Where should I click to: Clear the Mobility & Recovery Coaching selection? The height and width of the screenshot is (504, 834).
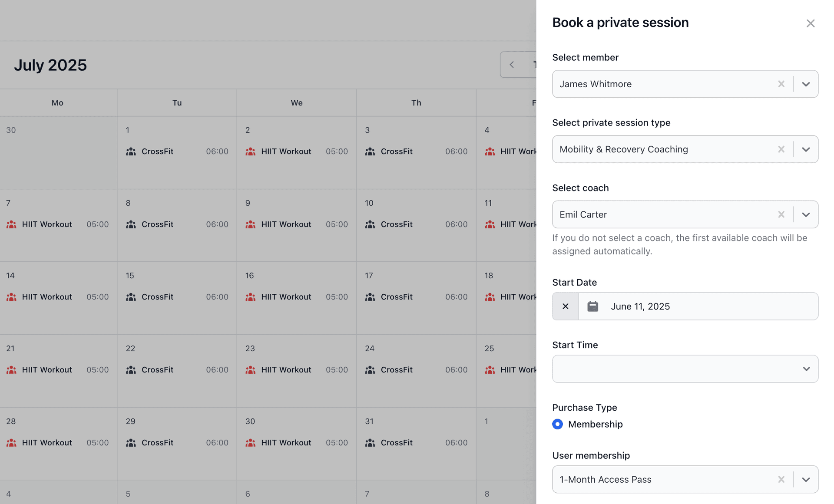coord(781,149)
